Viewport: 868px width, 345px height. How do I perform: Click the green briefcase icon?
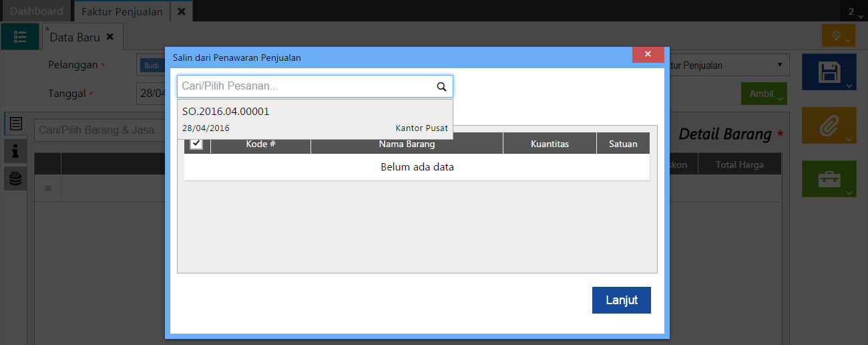coord(828,179)
